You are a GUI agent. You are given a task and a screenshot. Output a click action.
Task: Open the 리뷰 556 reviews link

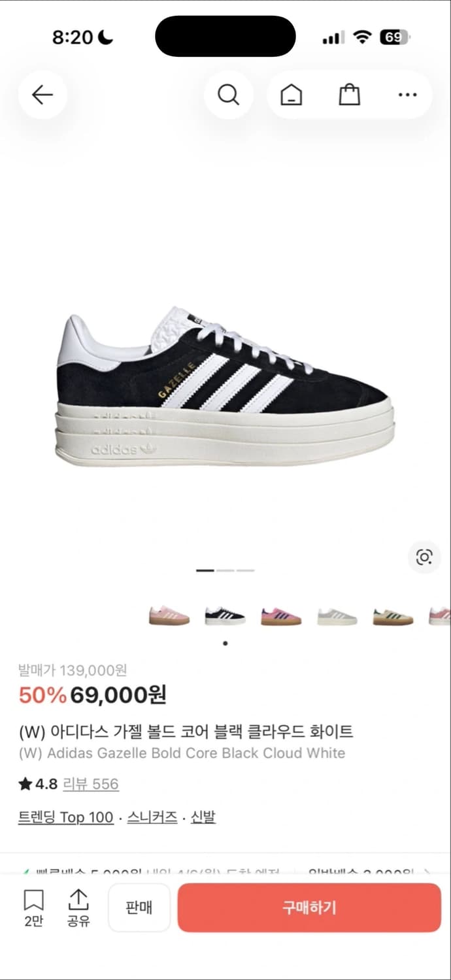click(91, 784)
